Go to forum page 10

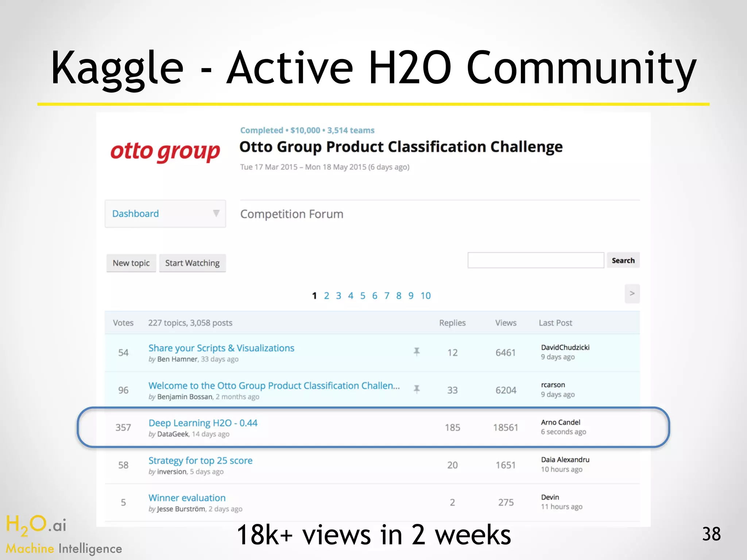click(x=426, y=296)
